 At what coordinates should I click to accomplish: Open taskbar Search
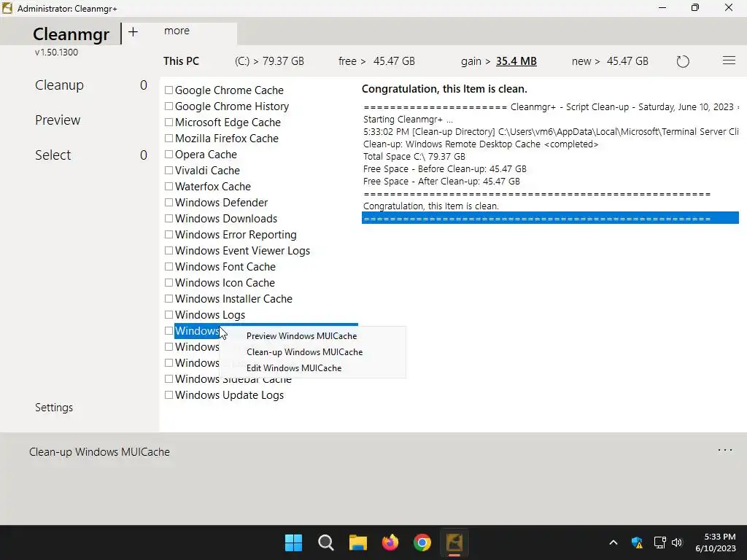click(326, 542)
